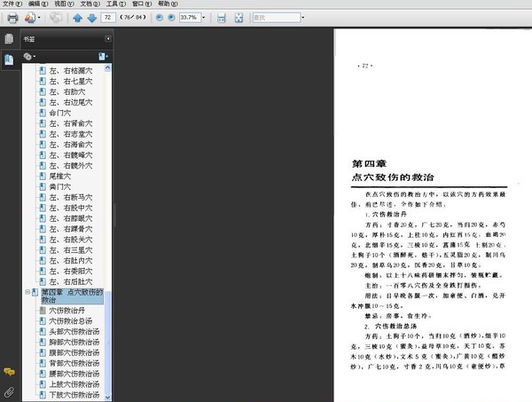The height and width of the screenshot is (402, 532).
Task: Open the find options dropdown arrow
Action: pyautogui.click(x=303, y=18)
